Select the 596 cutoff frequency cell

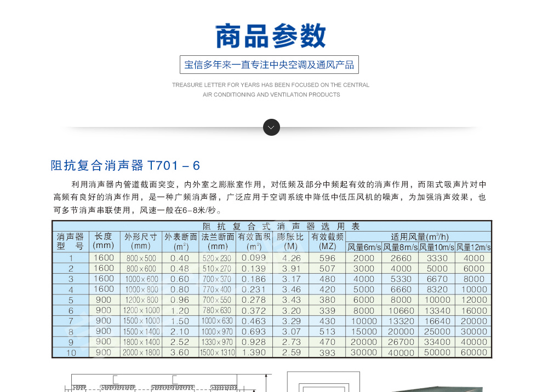[327, 258]
